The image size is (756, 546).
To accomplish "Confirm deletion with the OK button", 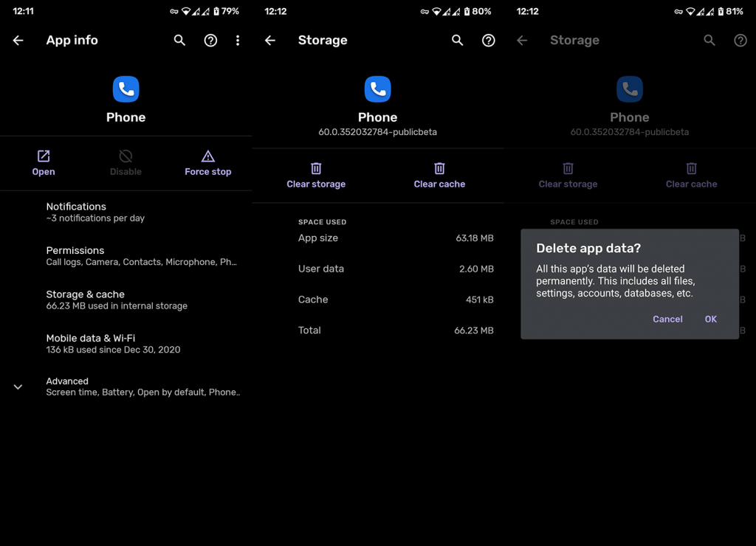I will point(710,319).
